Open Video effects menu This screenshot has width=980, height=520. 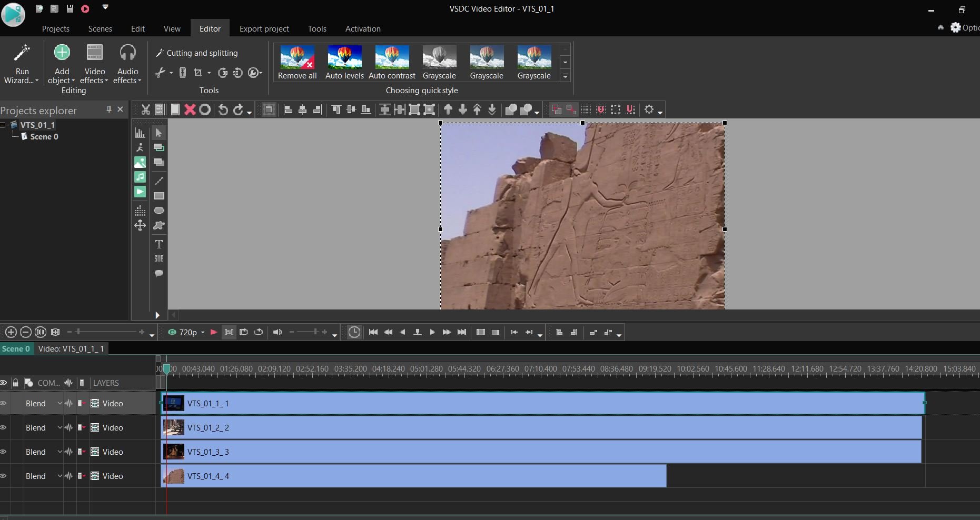pos(94,64)
